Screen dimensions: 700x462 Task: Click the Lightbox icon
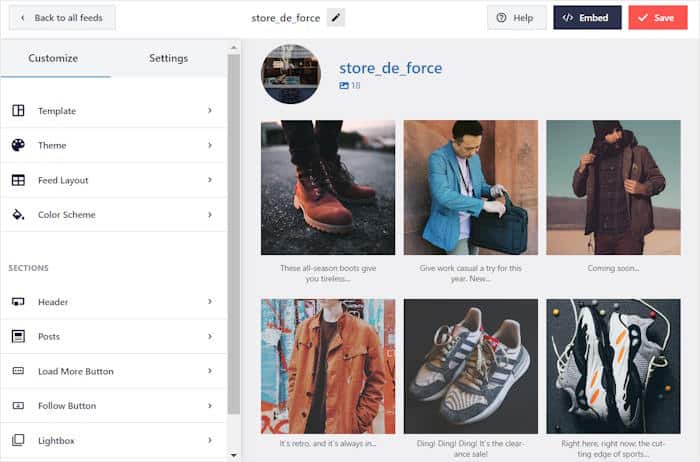(x=18, y=440)
